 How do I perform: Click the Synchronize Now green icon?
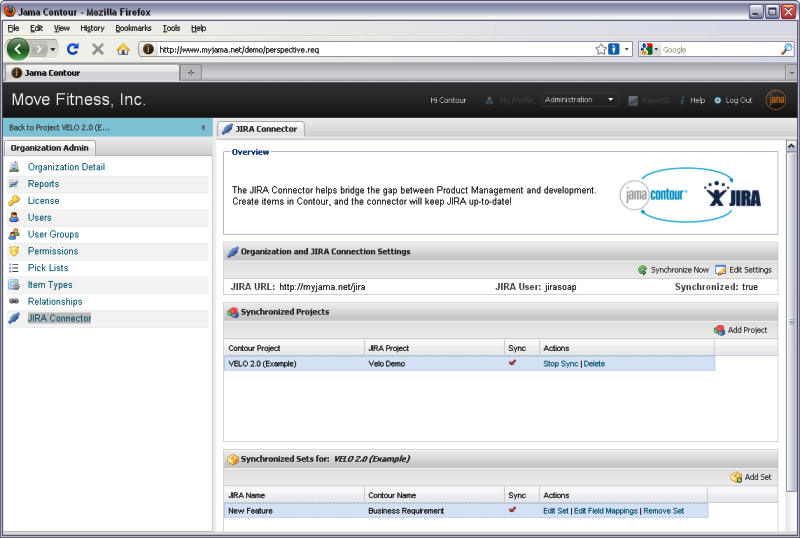pyautogui.click(x=642, y=270)
